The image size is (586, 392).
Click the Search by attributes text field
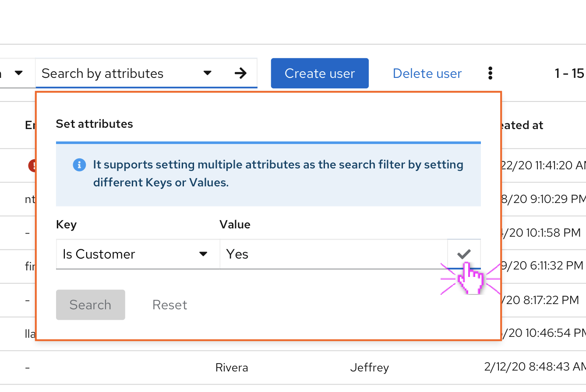click(x=118, y=73)
